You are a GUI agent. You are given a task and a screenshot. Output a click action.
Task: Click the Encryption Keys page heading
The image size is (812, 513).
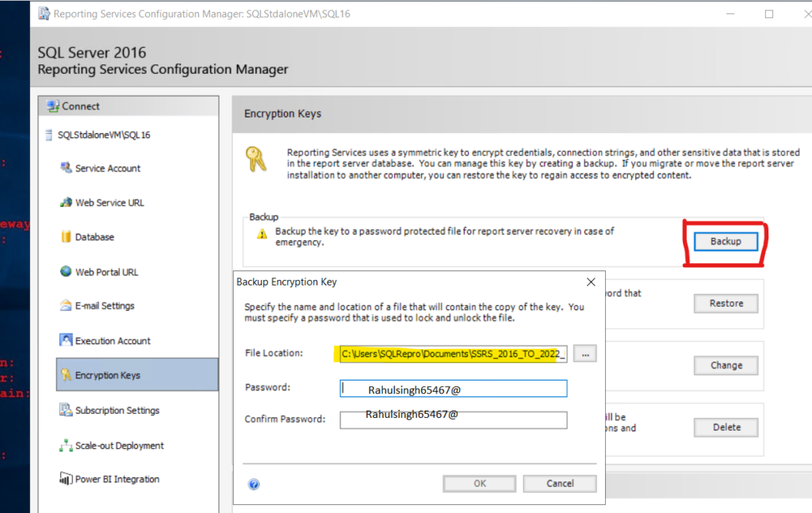pyautogui.click(x=283, y=114)
